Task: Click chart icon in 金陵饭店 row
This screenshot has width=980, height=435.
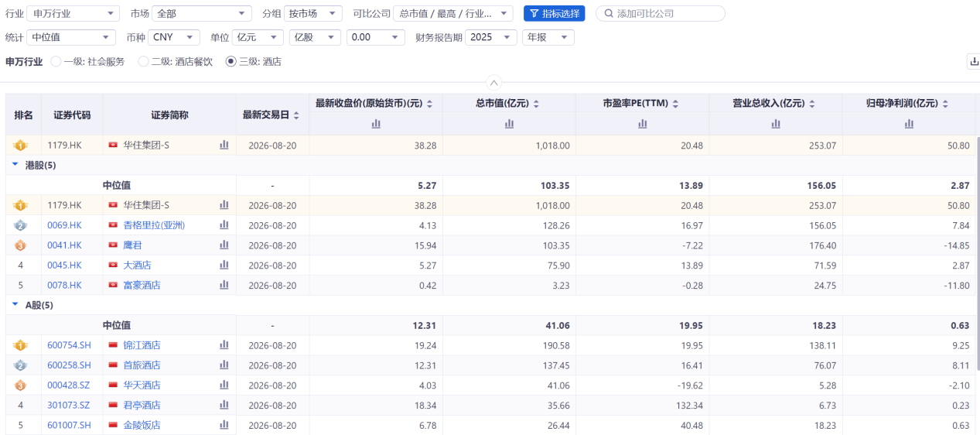Action: click(224, 425)
